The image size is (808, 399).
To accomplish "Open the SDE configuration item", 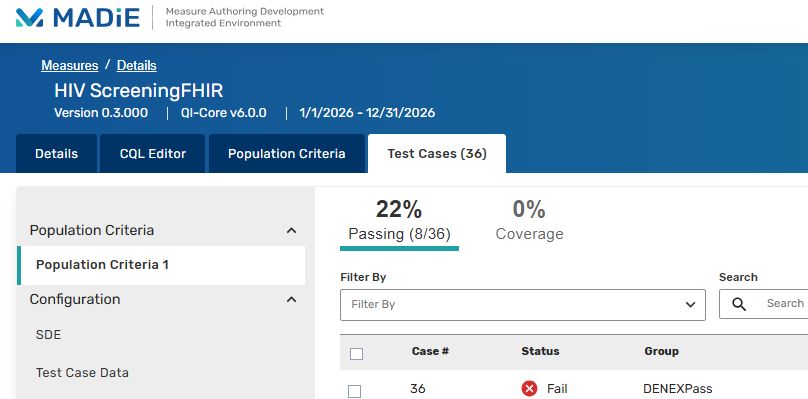I will pos(48,335).
